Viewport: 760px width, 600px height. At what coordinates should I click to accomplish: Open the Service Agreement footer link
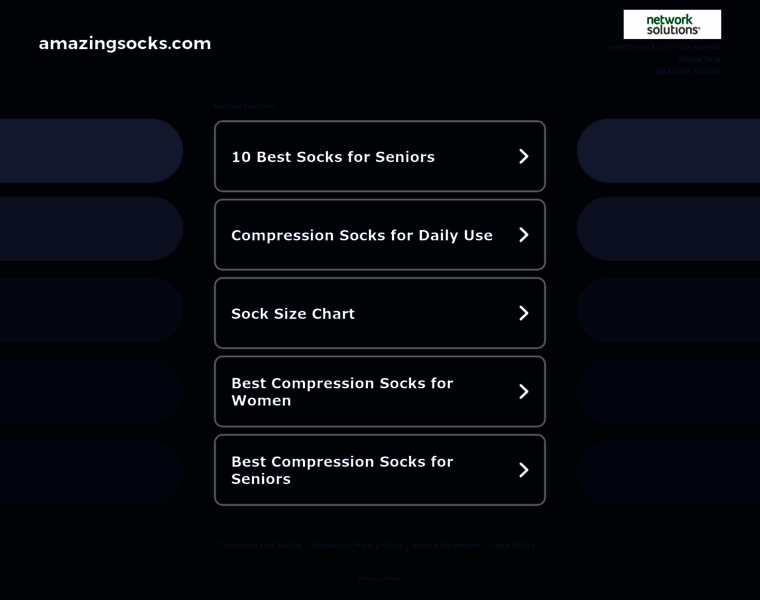(x=446, y=545)
